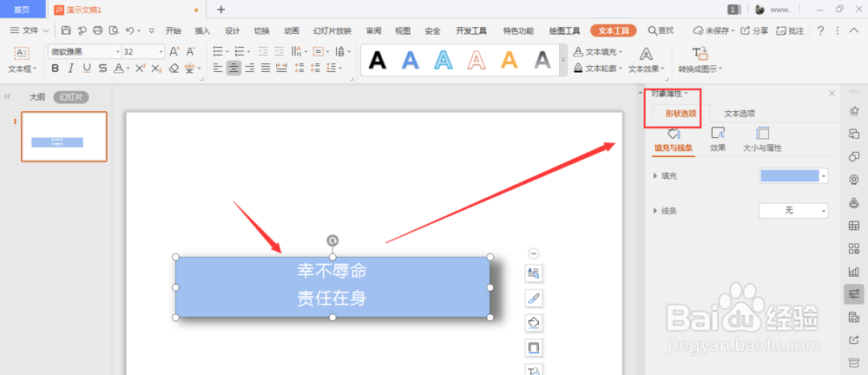This screenshot has width=868, height=375.
Task: Open the 文件 menu
Action: 30,30
